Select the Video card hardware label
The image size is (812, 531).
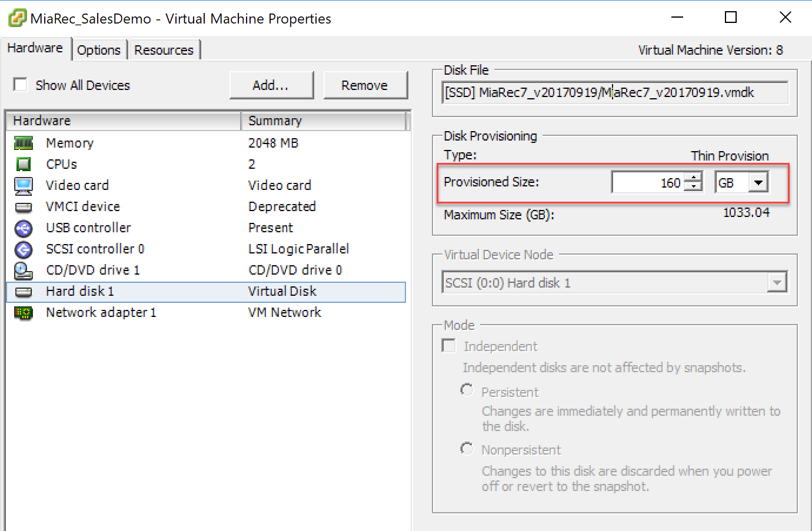click(77, 185)
